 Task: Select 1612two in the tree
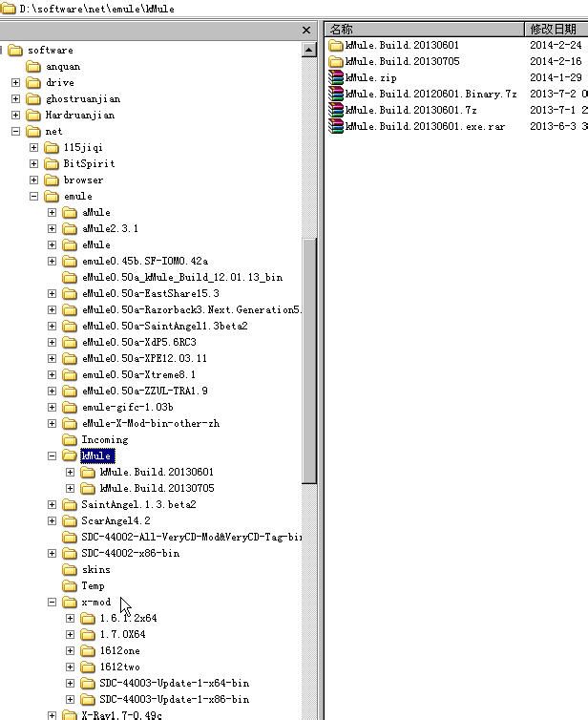pos(120,667)
